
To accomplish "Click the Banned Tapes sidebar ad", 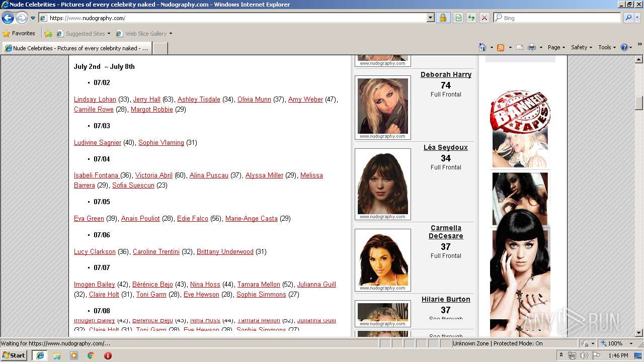I will click(520, 129).
